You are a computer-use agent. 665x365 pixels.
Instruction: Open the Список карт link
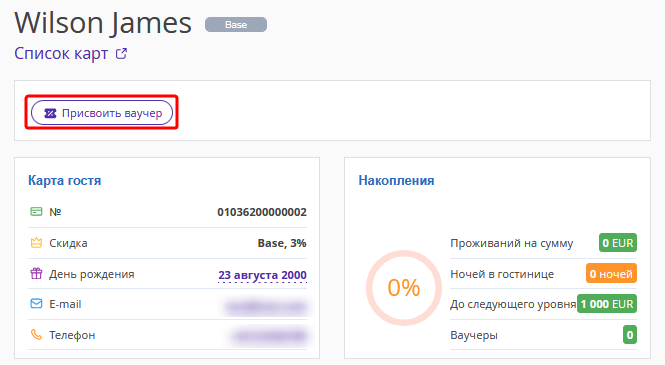(x=61, y=54)
